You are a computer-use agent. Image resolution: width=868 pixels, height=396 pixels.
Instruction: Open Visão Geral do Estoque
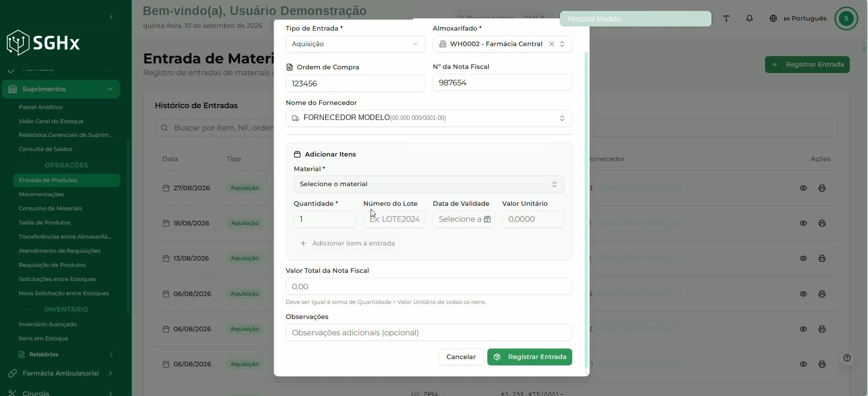coord(51,121)
